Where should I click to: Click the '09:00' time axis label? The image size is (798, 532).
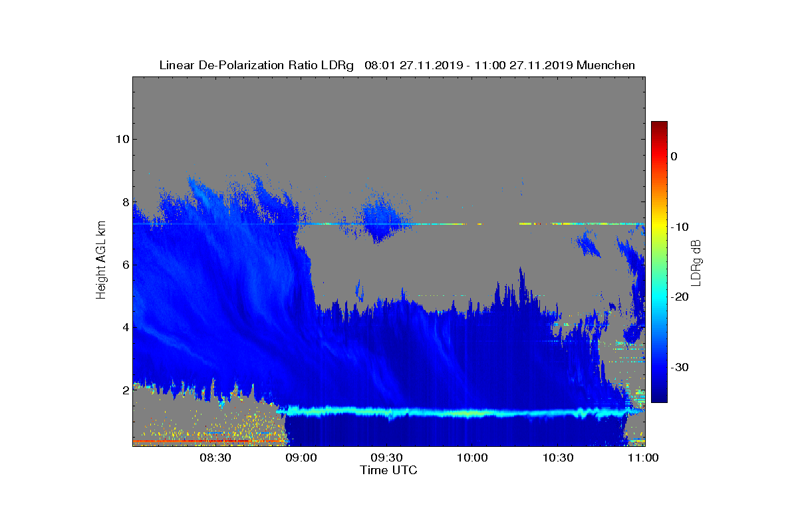click(x=301, y=458)
